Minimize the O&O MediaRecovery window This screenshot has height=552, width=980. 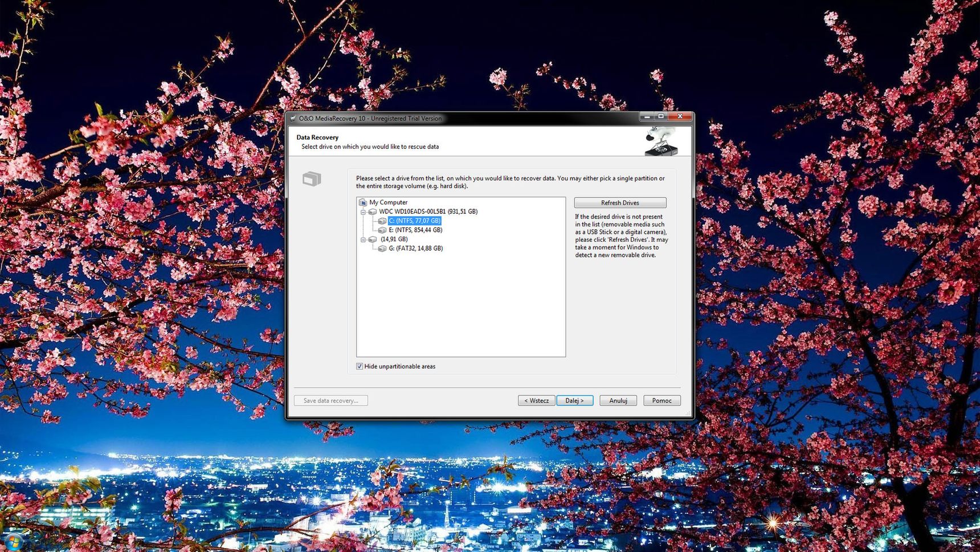(647, 116)
